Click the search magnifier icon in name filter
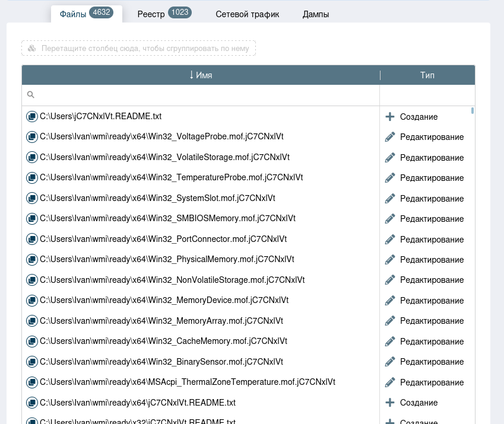This screenshot has width=504, height=424. tap(31, 95)
